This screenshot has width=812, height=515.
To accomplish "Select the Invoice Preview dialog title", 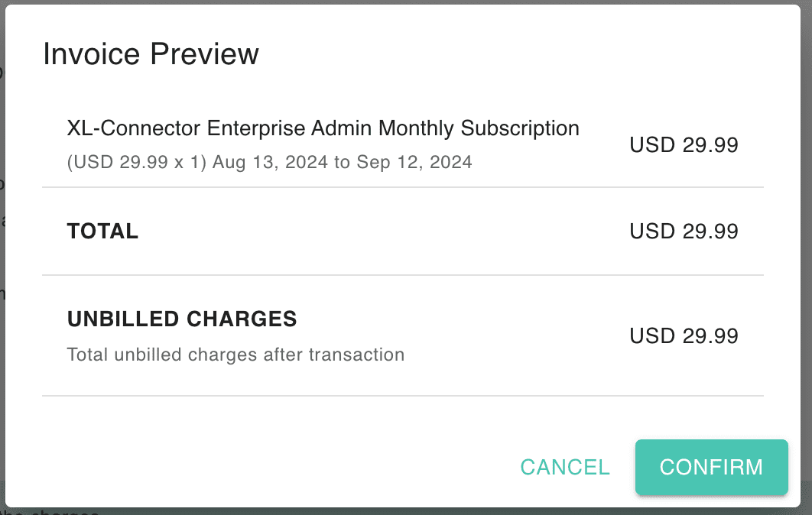I will point(151,53).
